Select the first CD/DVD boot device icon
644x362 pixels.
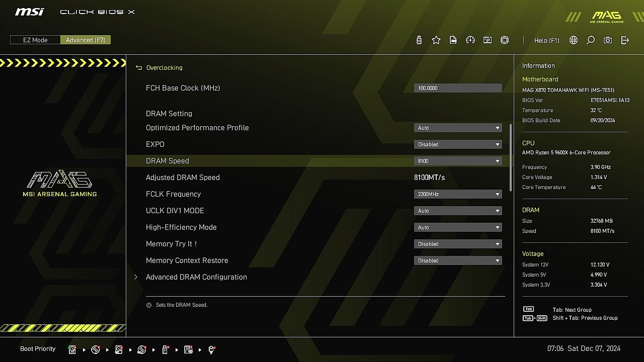click(x=96, y=349)
